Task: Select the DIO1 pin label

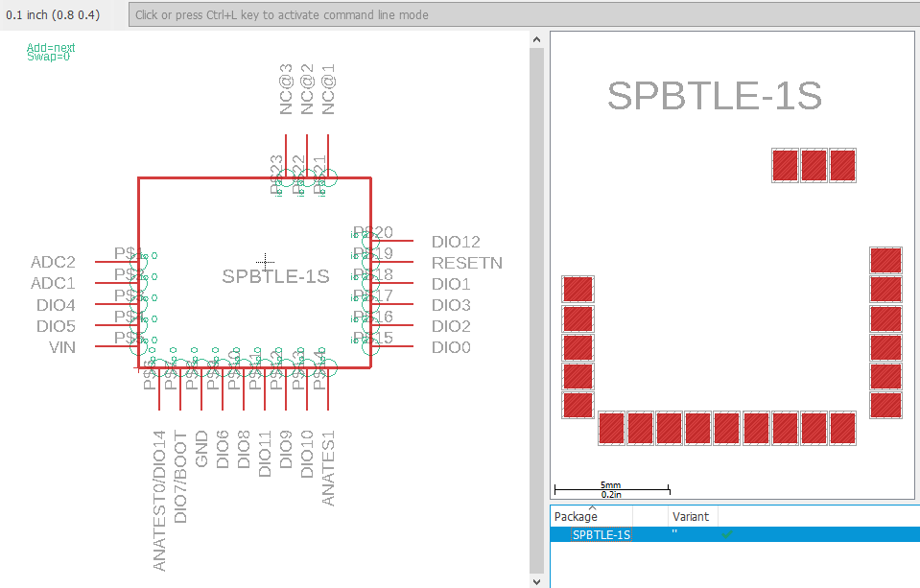Action: pos(451,284)
